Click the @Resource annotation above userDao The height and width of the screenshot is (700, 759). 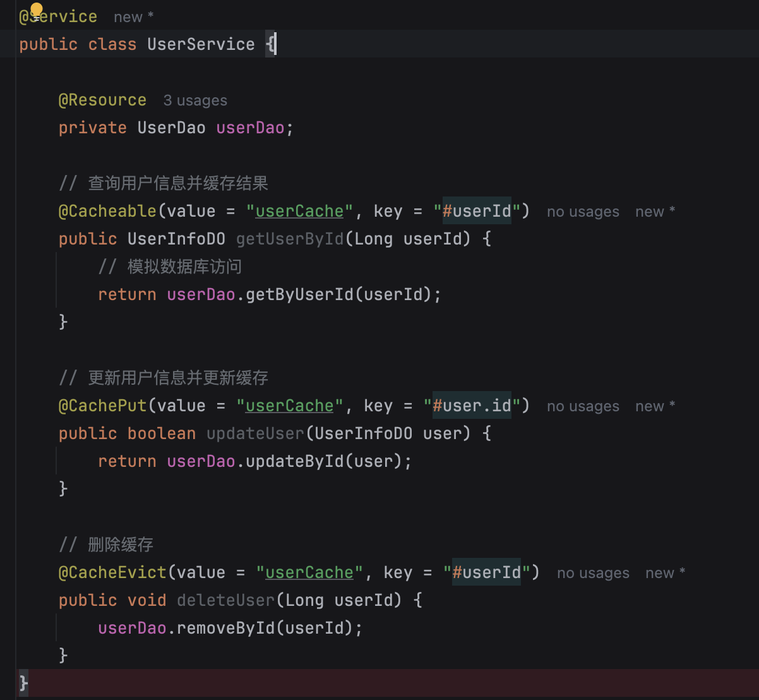pos(102,100)
